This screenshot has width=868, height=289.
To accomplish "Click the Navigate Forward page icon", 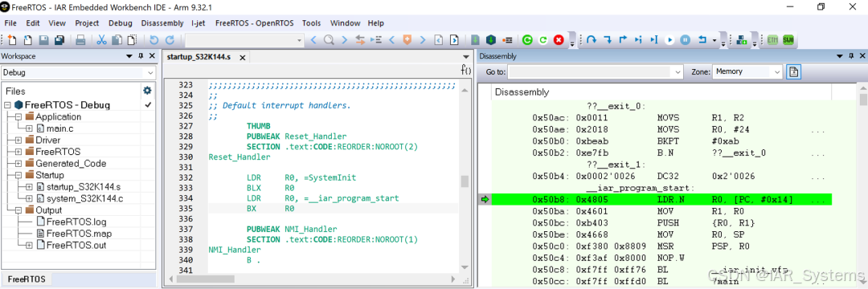I will pyautogui.click(x=454, y=40).
